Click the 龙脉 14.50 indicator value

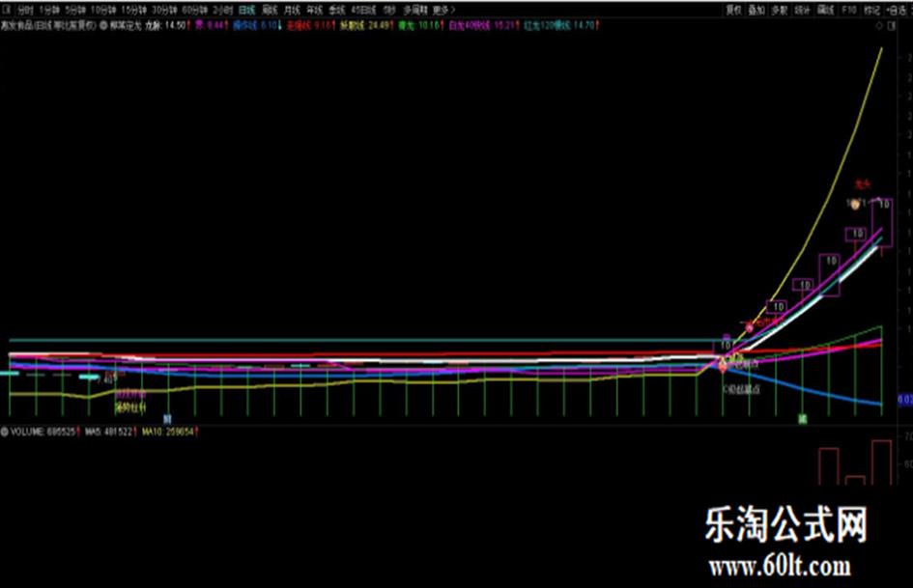tap(167, 26)
